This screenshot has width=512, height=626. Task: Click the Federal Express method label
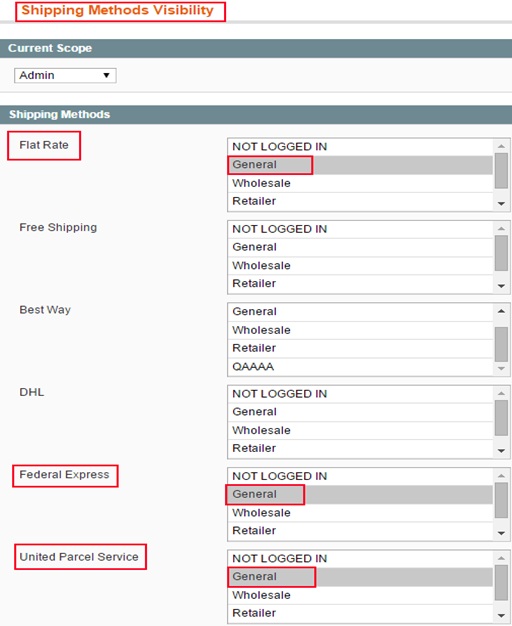point(64,475)
